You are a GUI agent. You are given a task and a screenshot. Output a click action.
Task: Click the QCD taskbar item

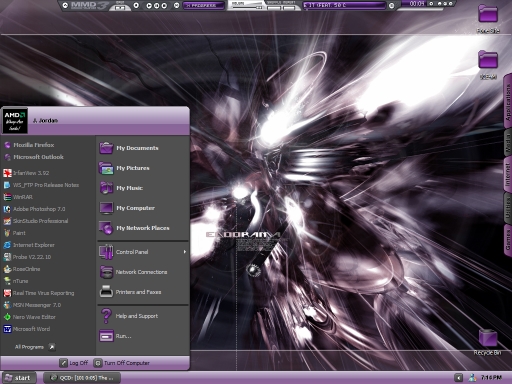point(82,378)
